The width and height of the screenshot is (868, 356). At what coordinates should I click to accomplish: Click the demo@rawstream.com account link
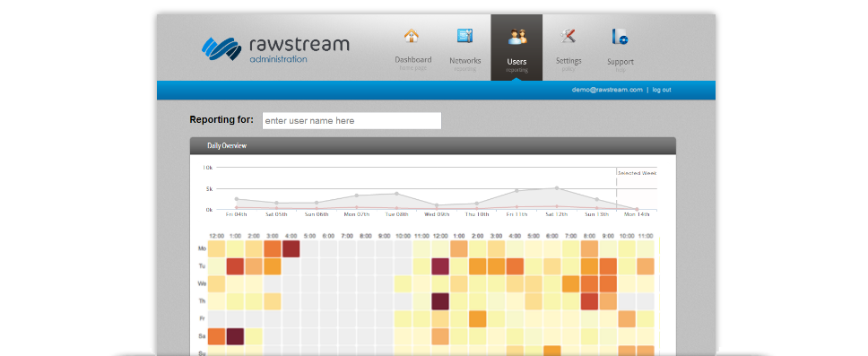[607, 90]
